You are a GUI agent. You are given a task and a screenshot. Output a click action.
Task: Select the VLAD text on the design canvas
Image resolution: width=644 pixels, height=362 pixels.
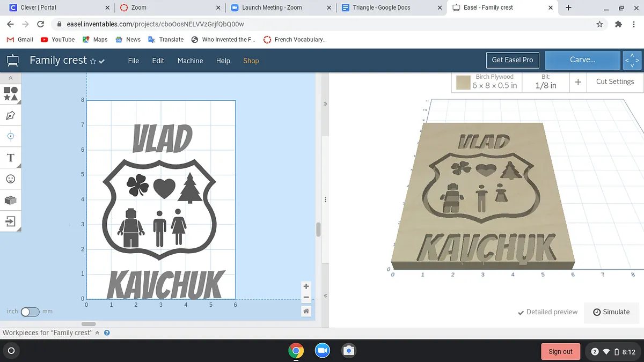pos(163,138)
